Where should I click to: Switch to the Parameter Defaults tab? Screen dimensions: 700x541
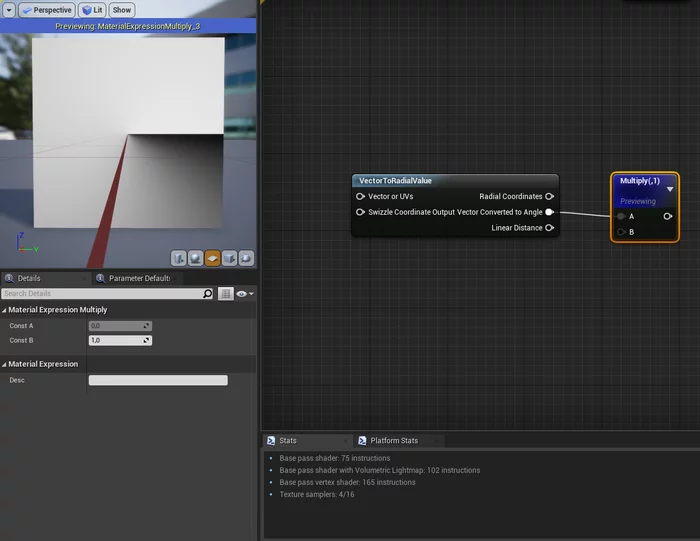click(x=139, y=279)
